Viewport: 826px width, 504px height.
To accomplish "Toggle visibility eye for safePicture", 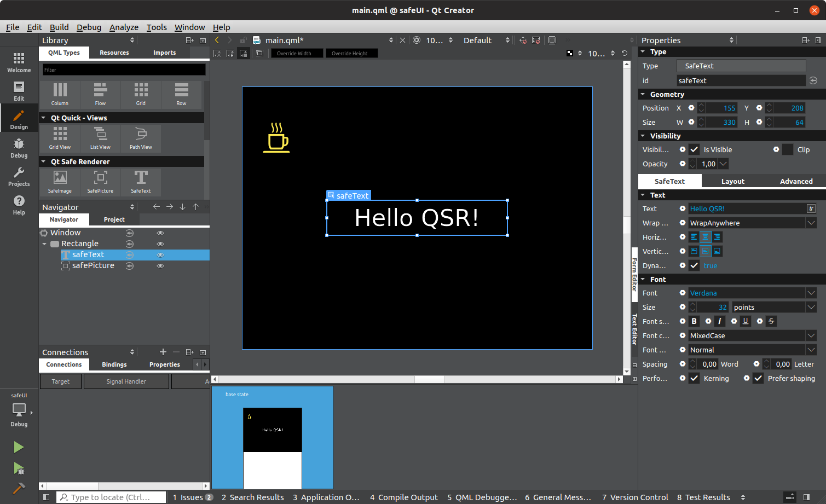I will 160,266.
